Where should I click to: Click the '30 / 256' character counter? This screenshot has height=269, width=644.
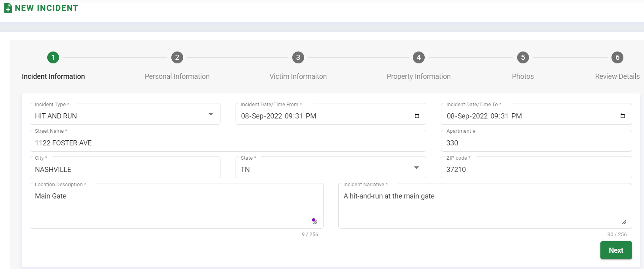pos(617,235)
